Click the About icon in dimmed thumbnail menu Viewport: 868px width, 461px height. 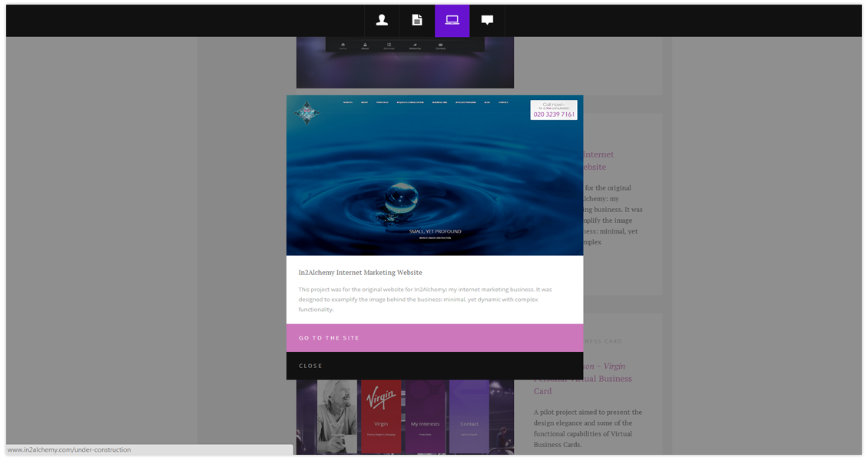coord(365,45)
